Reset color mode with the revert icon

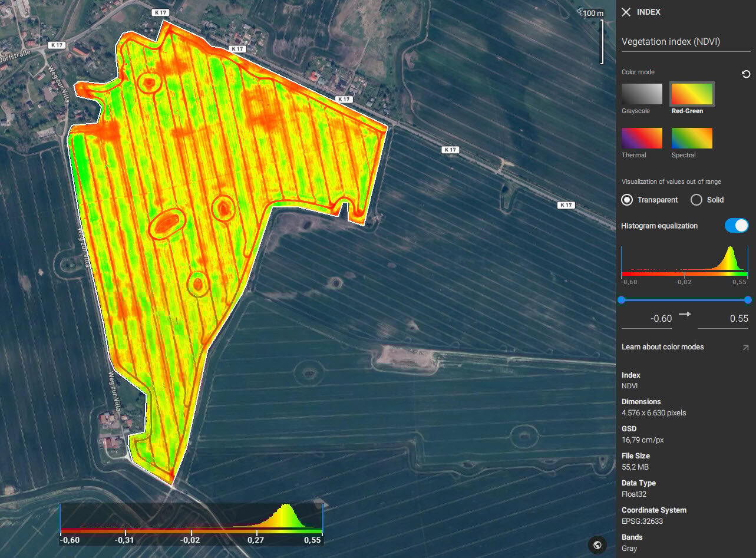tap(745, 74)
